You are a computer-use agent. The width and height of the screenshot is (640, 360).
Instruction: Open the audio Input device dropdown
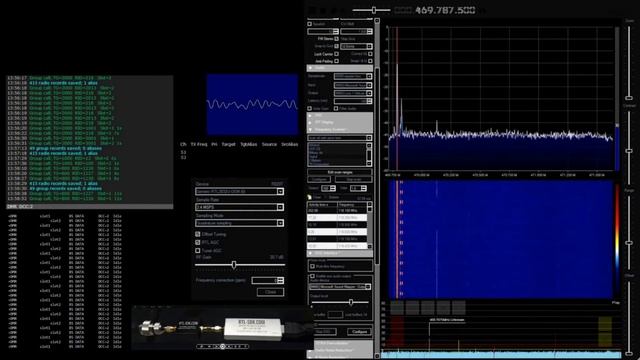coord(353,85)
